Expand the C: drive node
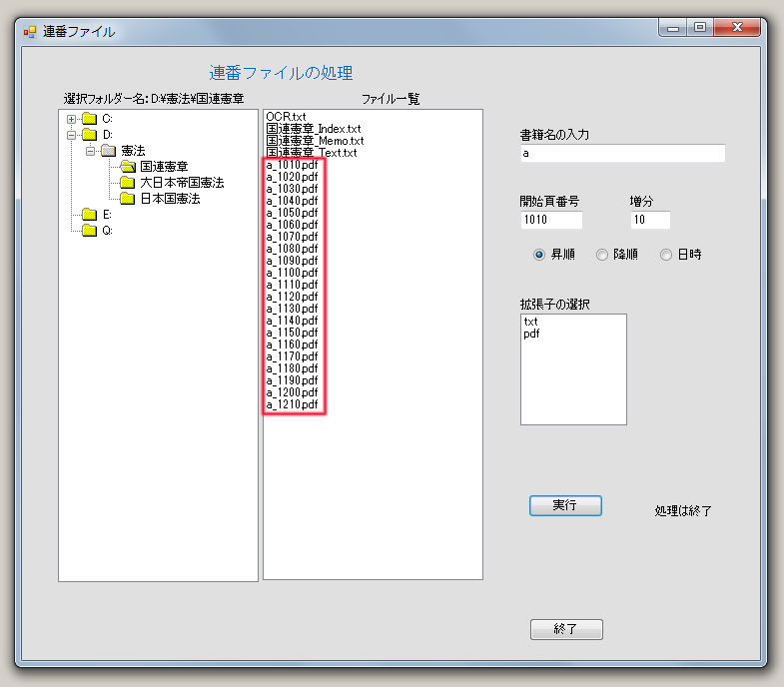This screenshot has height=687, width=784. tap(72, 119)
